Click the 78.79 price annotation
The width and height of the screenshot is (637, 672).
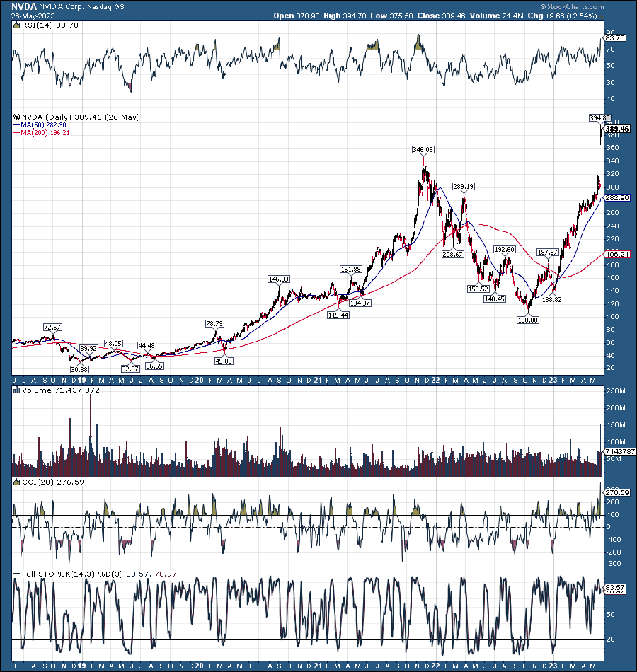click(214, 323)
